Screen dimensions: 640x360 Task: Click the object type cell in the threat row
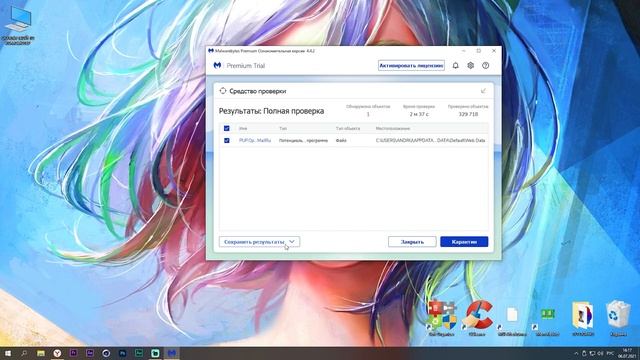(341, 140)
